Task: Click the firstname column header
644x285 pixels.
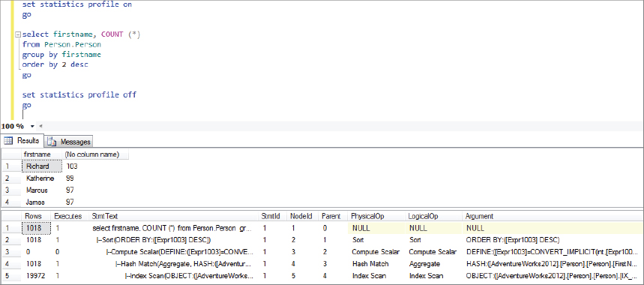Action: [x=37, y=154]
